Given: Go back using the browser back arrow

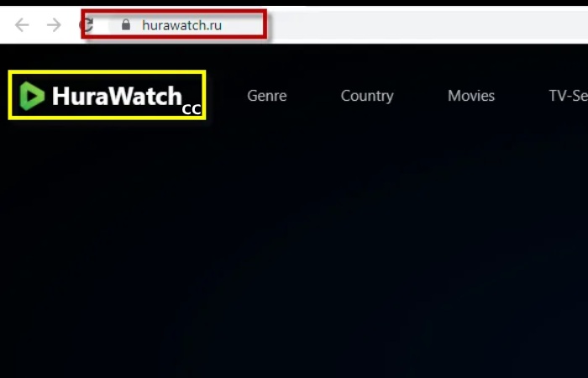Looking at the screenshot, I should [22, 25].
